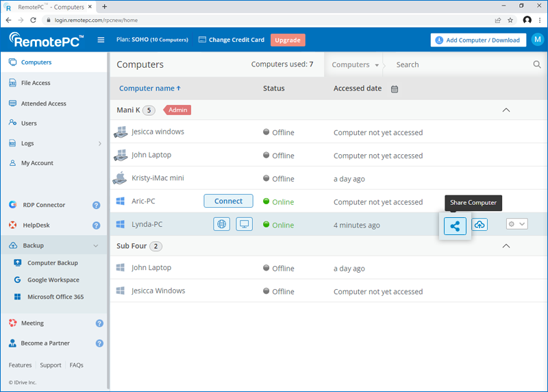Collapse the Backup section in sidebar
This screenshot has height=392, width=548.
(96, 245)
